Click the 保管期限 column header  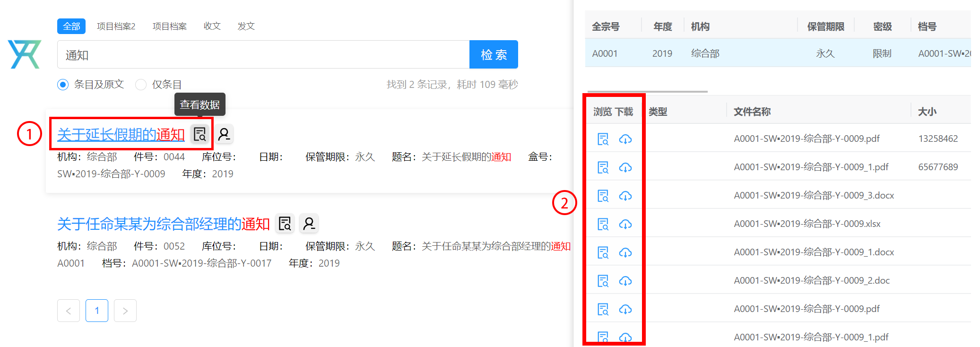825,27
